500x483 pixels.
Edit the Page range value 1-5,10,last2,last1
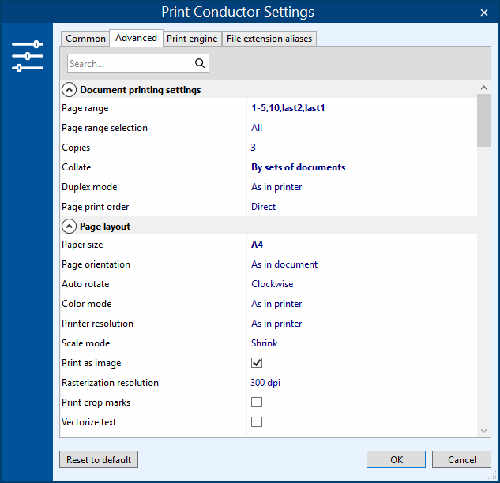tap(288, 108)
